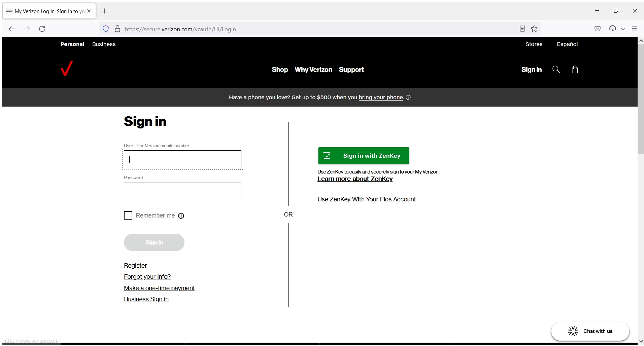Click inside the User ID input field
The height and width of the screenshot is (346, 644).
(182, 159)
